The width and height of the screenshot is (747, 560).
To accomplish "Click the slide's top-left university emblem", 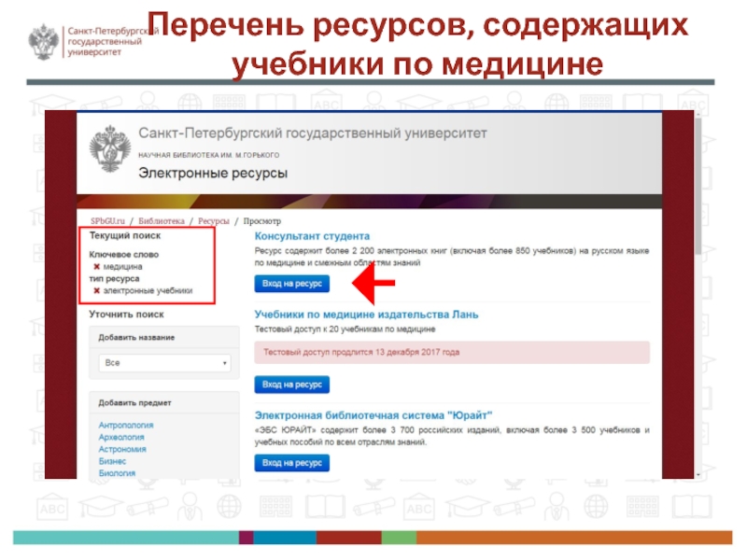I will [x=43, y=42].
